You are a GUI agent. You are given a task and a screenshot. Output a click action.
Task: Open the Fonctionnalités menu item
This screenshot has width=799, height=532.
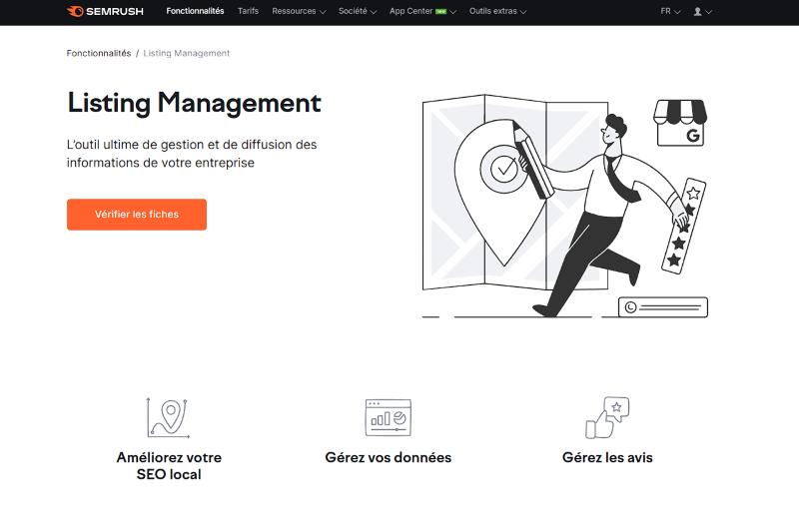195,11
